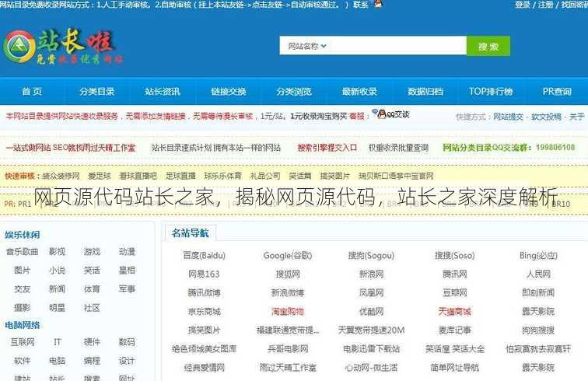Open the 社区 category

click(92, 308)
